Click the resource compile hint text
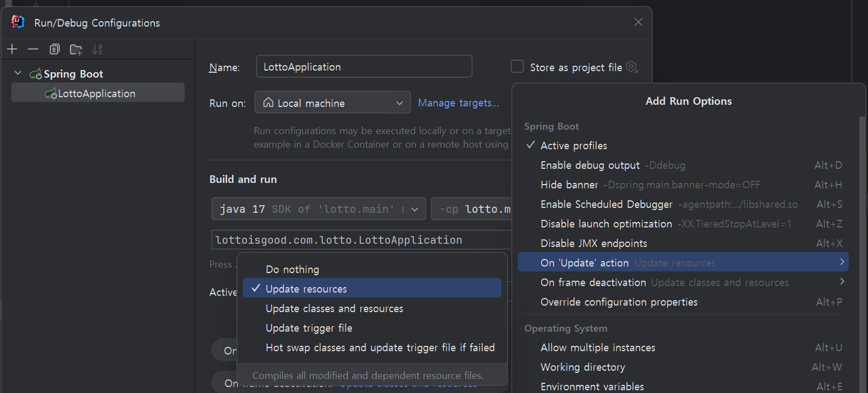 click(368, 375)
